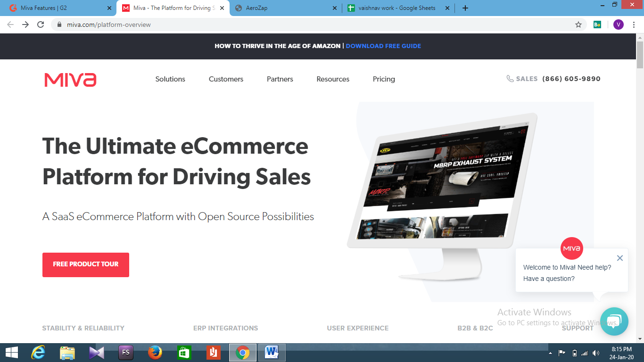Go to the Pricing page
Screen dimensions: 644x362
(384, 79)
